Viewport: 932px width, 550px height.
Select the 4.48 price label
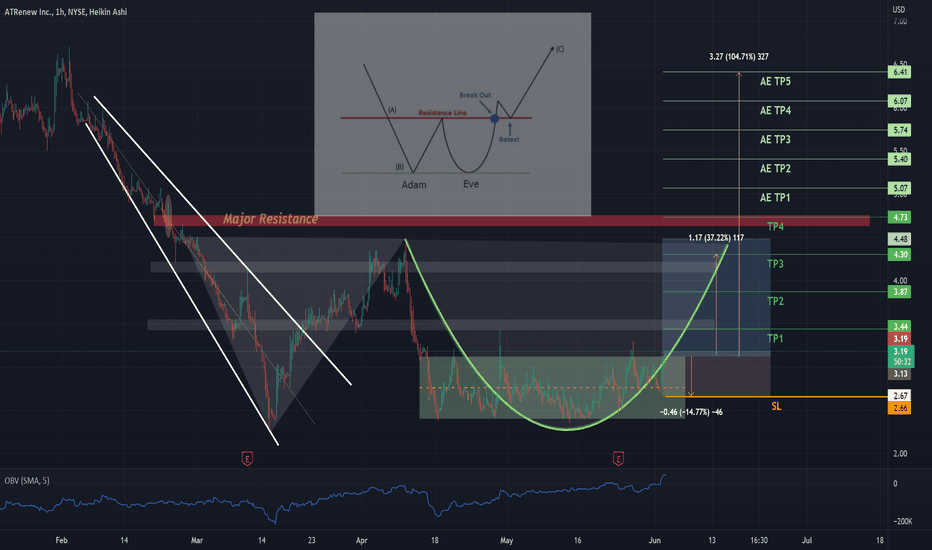click(x=899, y=239)
